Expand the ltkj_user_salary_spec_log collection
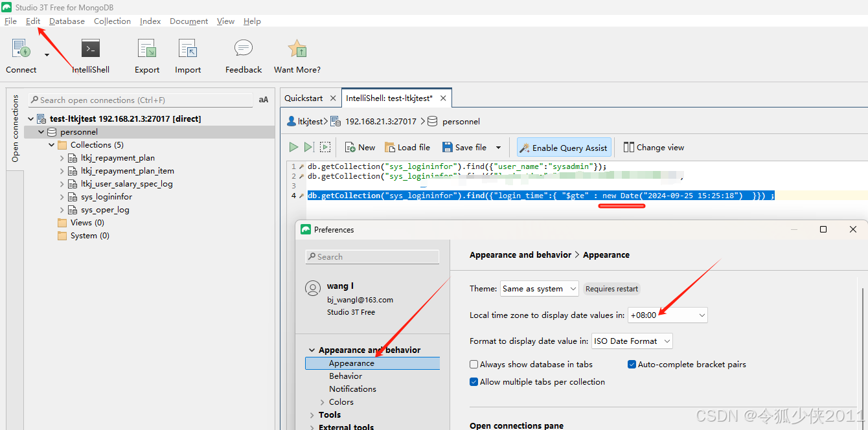Screen dimensions: 868x430 point(62,183)
